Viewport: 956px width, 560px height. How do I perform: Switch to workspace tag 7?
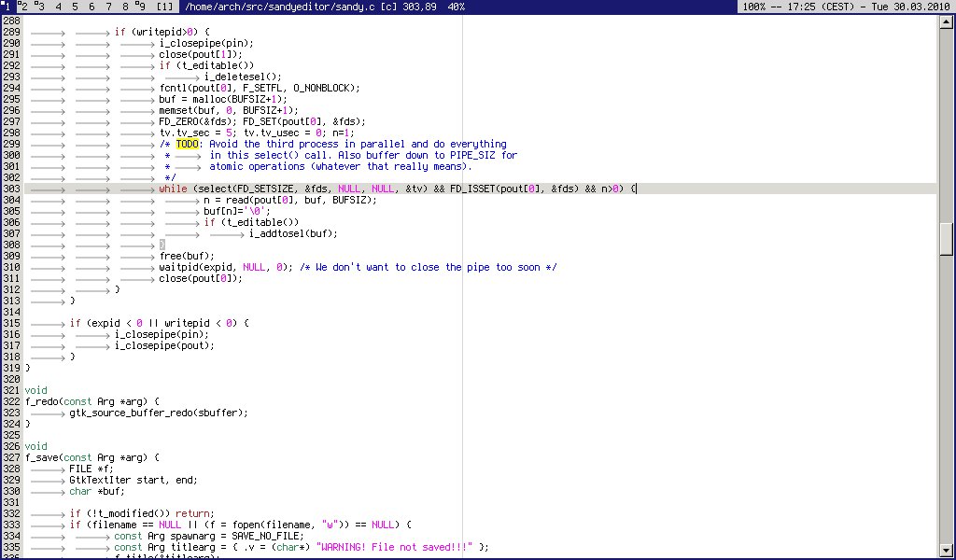[107, 7]
